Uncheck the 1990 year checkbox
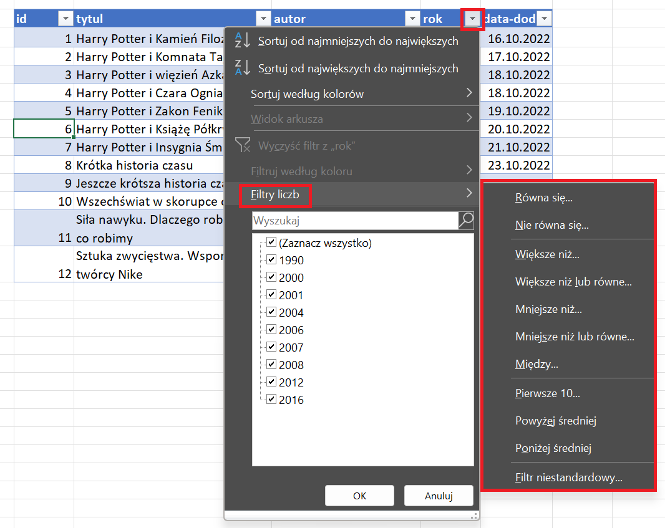Viewport: 666px width, 528px height. [x=271, y=260]
